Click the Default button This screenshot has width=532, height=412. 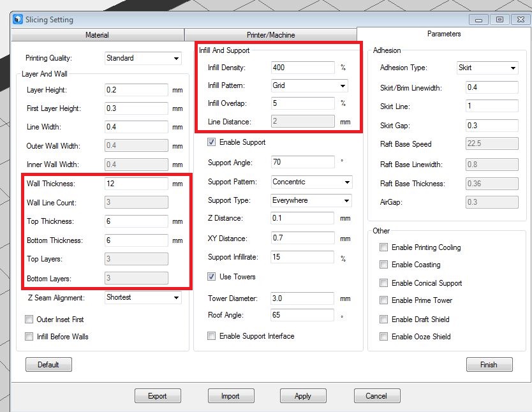coord(48,365)
